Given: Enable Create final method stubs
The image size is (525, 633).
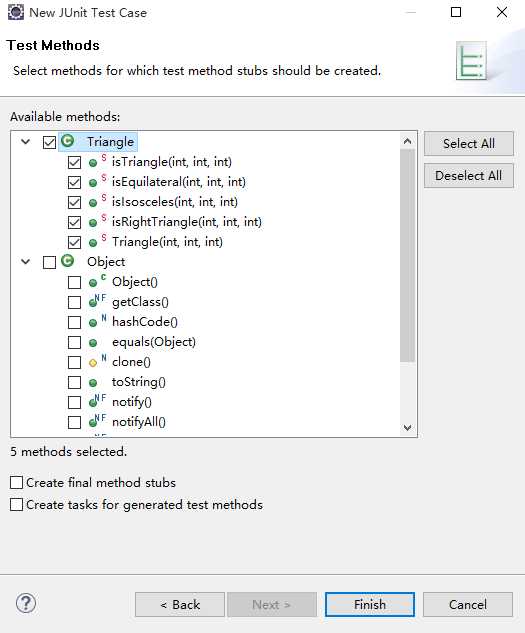Looking at the screenshot, I should (x=16, y=482).
